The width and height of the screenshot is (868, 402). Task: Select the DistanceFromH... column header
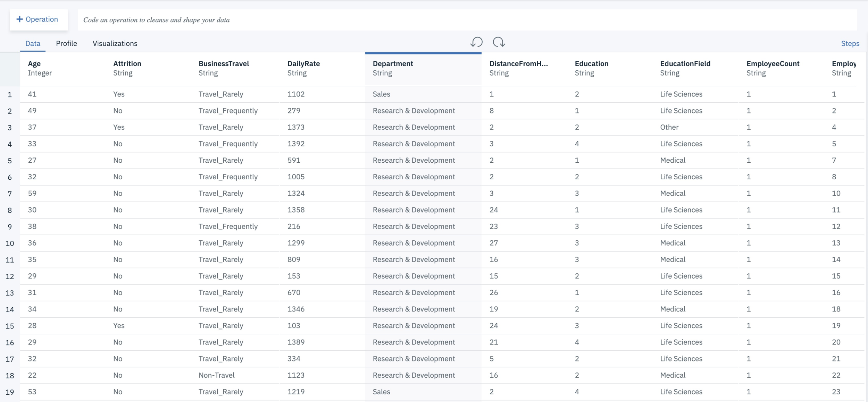518,64
